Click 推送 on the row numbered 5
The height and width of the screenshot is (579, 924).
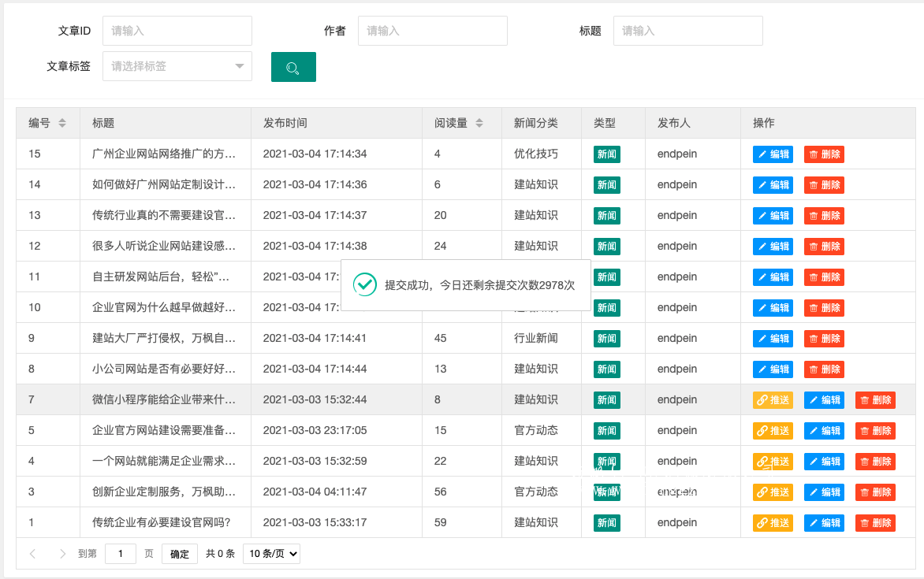click(x=773, y=430)
